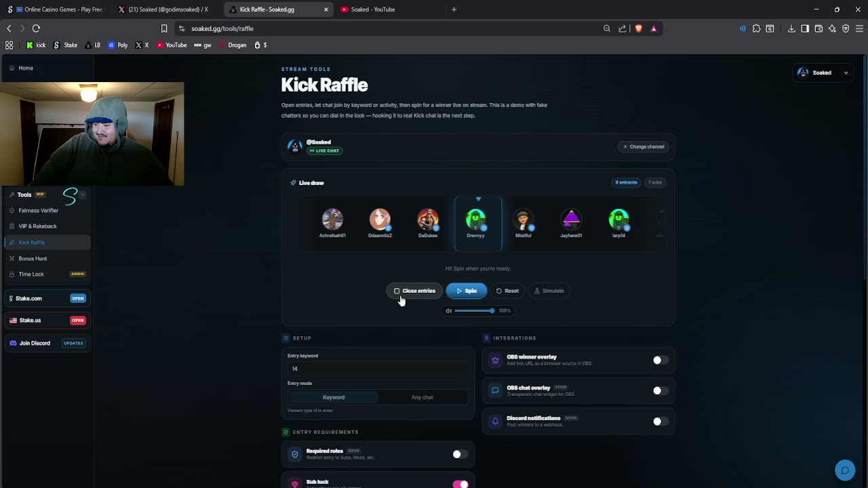Open the Drogan bookmark
This screenshot has height=488, width=868.
233,45
